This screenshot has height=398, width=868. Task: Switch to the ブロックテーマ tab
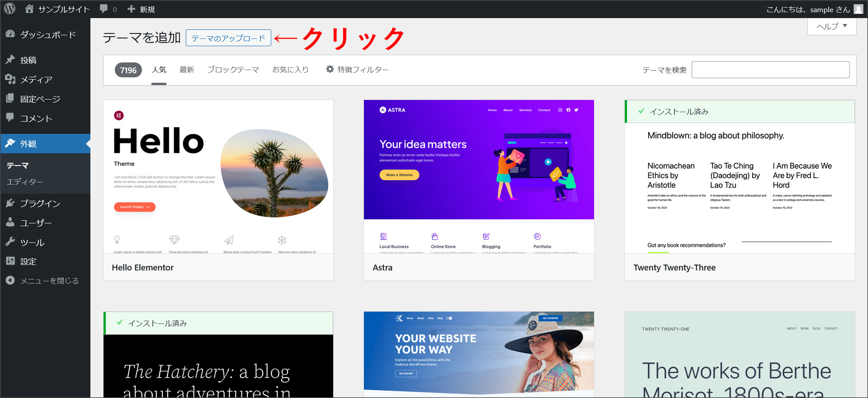233,70
